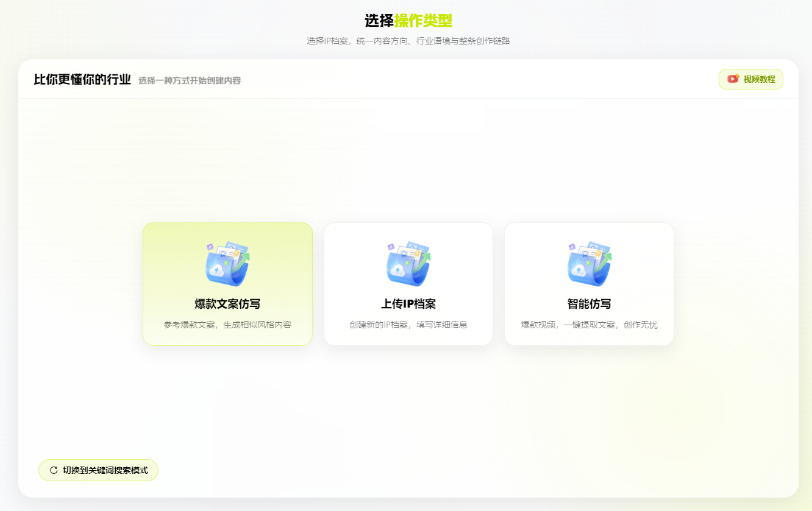The height and width of the screenshot is (511, 812).
Task: Click the description 爆款视频，一键提取文案，创作无忧
Action: [x=589, y=325]
